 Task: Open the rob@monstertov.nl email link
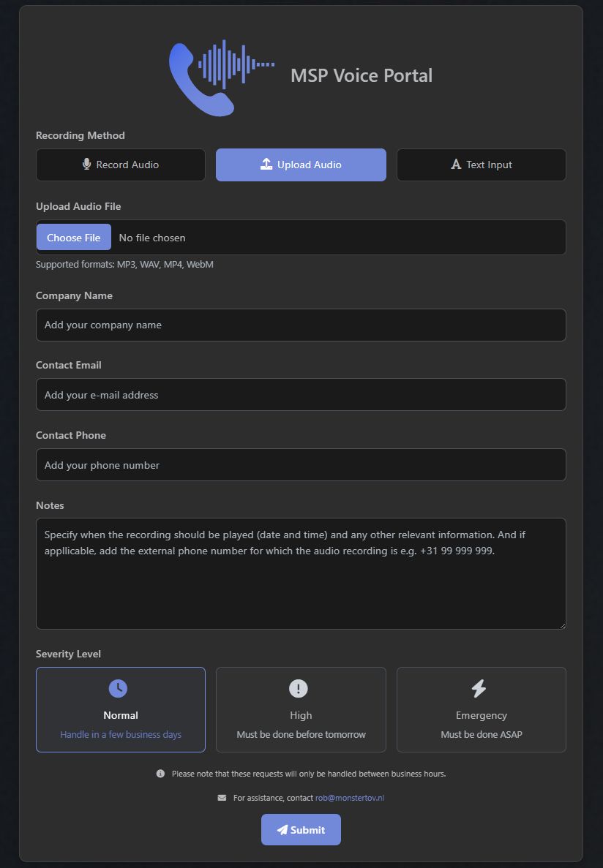click(349, 798)
